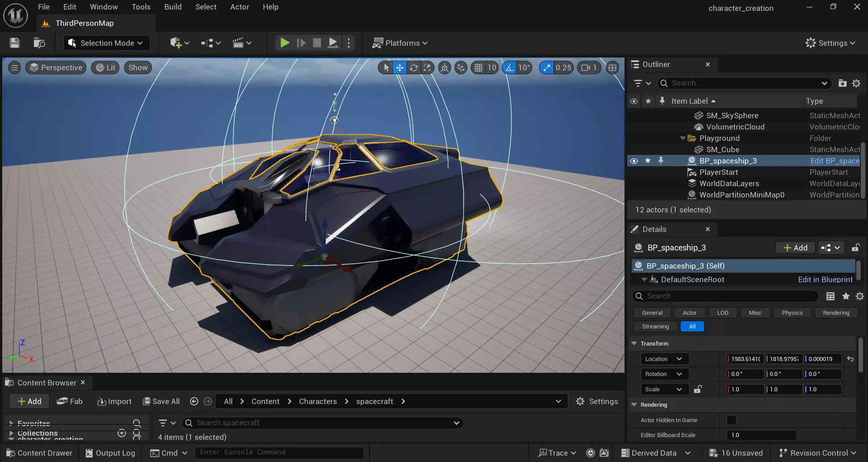Click the viewport layout maximize icon
This screenshot has height=462, width=868.
(x=612, y=67)
